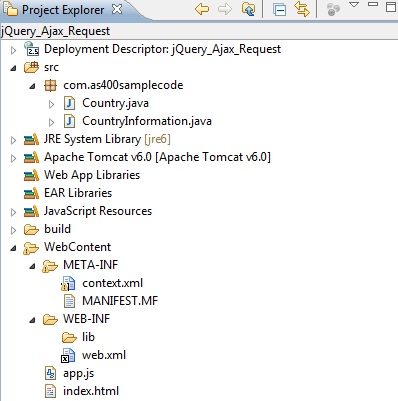Image resolution: width=398 pixels, height=401 pixels.
Task: Click the Deployment Descriptor icon
Action: point(31,49)
